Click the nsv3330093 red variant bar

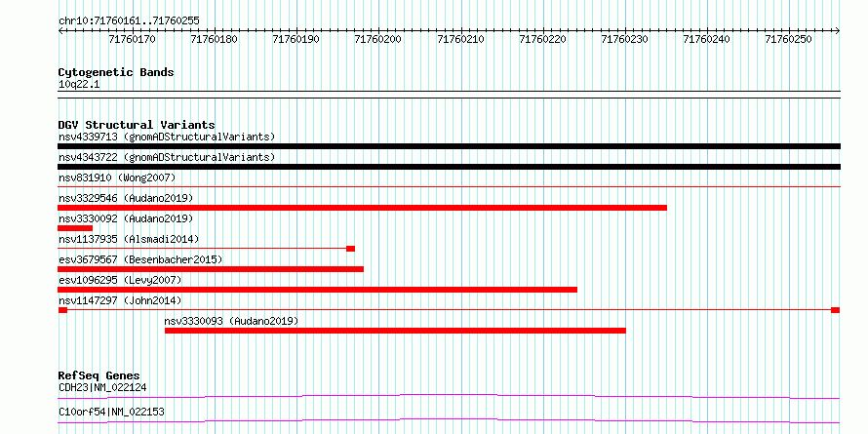pyautogui.click(x=395, y=331)
